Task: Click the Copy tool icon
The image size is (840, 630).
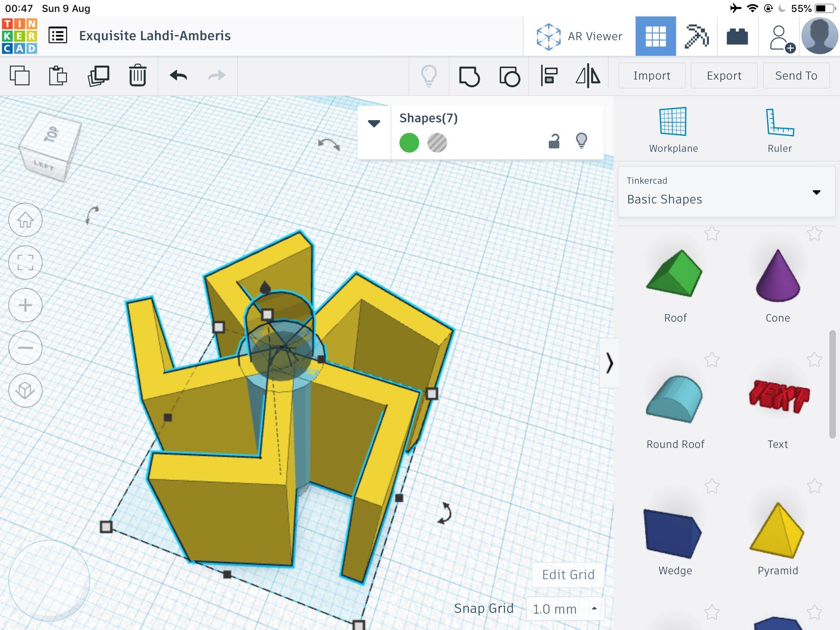Action: click(x=20, y=75)
